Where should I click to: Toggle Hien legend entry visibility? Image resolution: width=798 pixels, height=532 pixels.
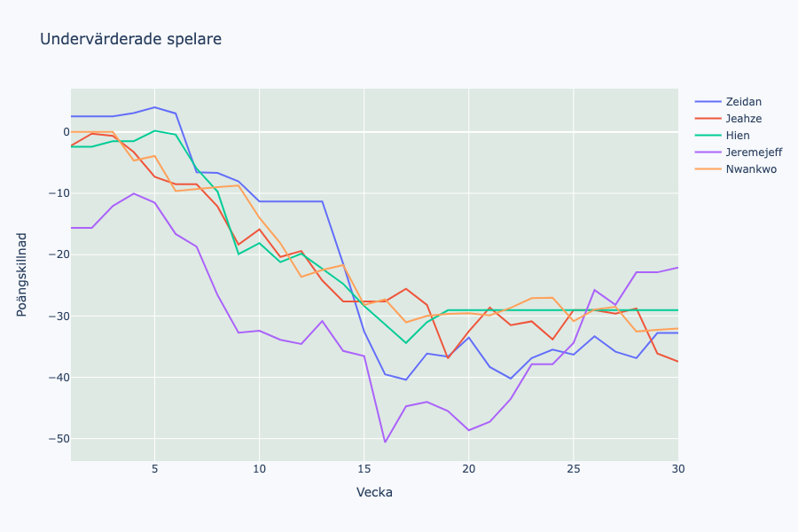738,136
